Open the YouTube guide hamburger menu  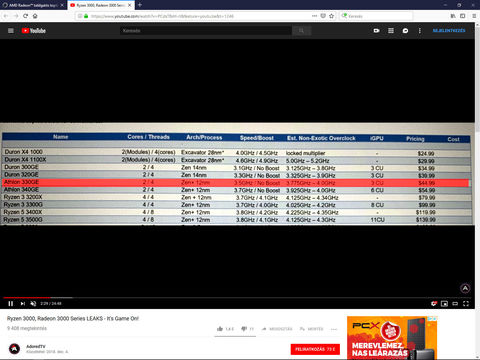[11, 31]
